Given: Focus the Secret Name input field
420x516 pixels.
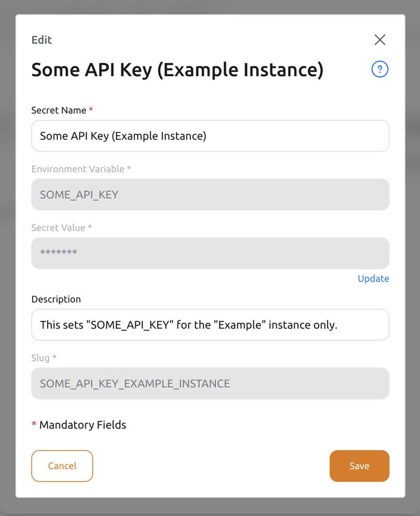Looking at the screenshot, I should tap(210, 136).
